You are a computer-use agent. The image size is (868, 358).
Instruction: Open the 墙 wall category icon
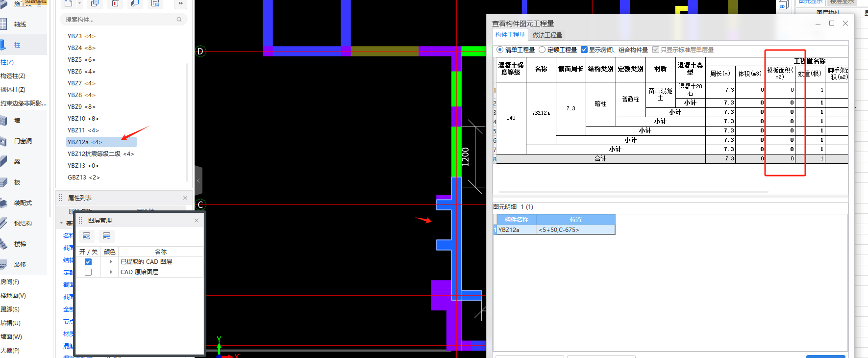click(4, 120)
